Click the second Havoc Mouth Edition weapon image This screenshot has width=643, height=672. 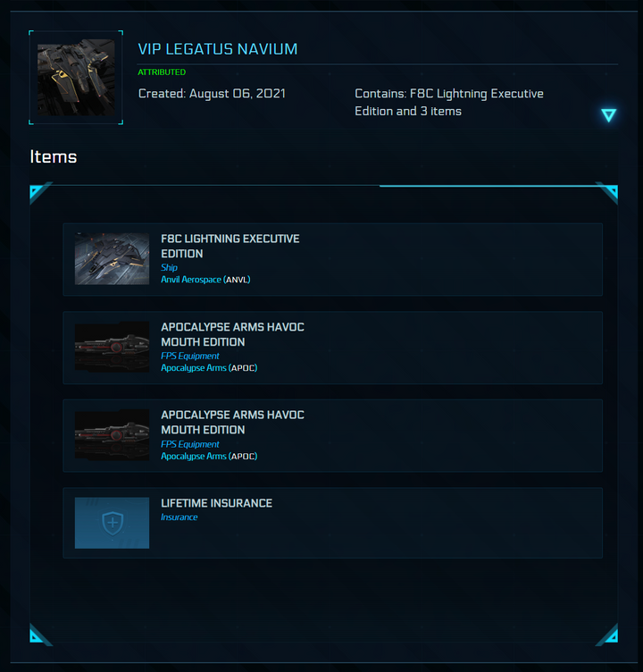point(112,435)
